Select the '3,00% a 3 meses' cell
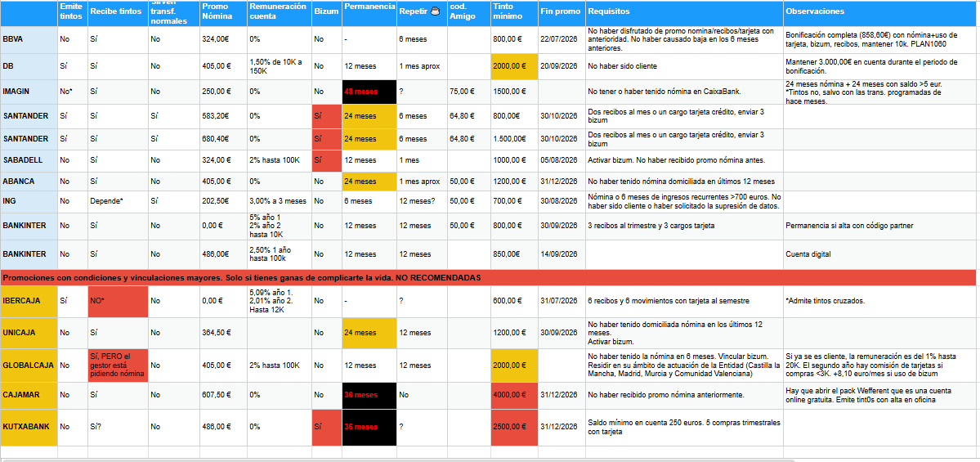Screen dimensions: 980x462 (280, 201)
